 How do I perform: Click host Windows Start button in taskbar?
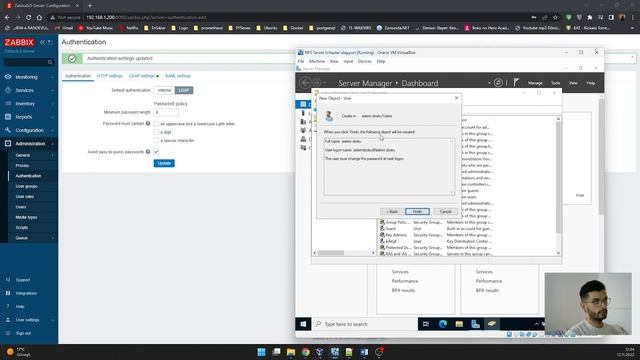coord(261,352)
